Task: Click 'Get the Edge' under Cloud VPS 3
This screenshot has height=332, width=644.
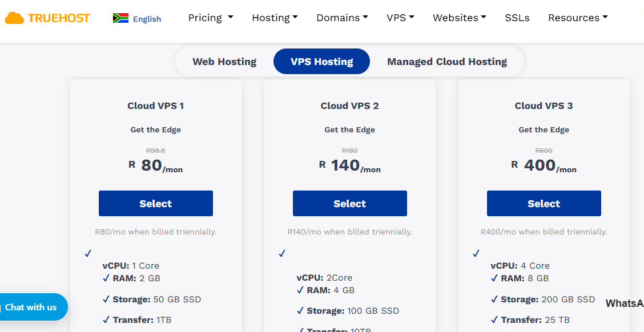Action: [544, 129]
